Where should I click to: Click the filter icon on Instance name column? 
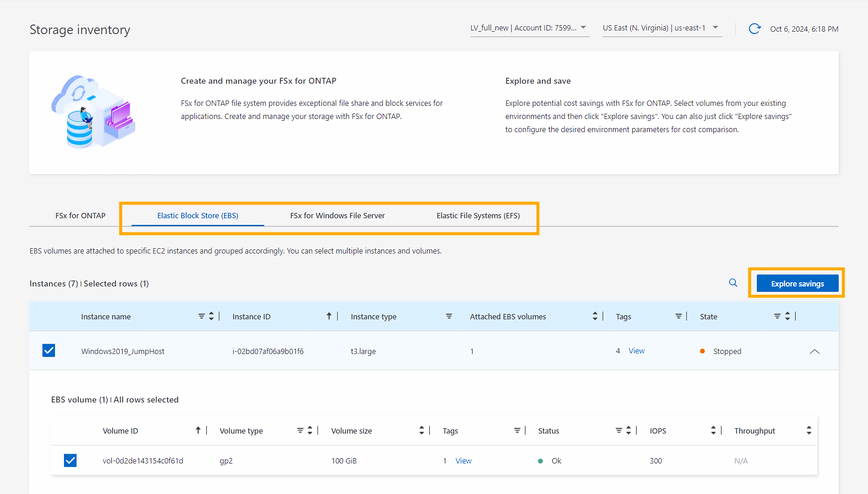coord(201,316)
